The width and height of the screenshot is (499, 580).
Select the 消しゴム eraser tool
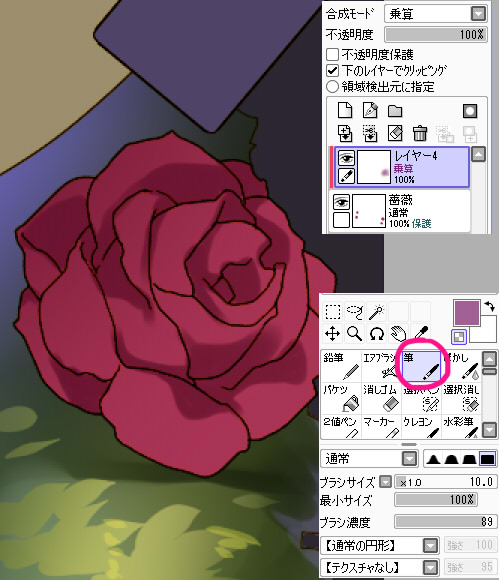coord(381,398)
